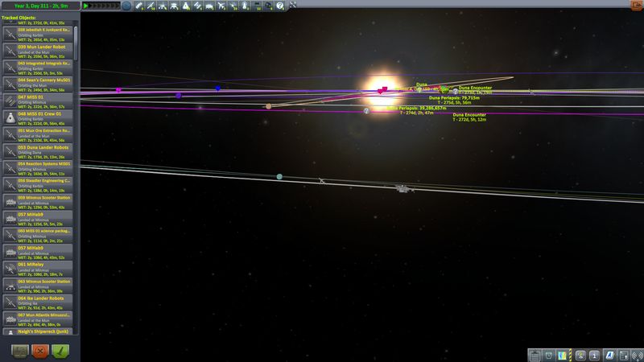Select 053 Duna Lander Robots entry
Screen dimensions: 644x362
tap(39, 150)
